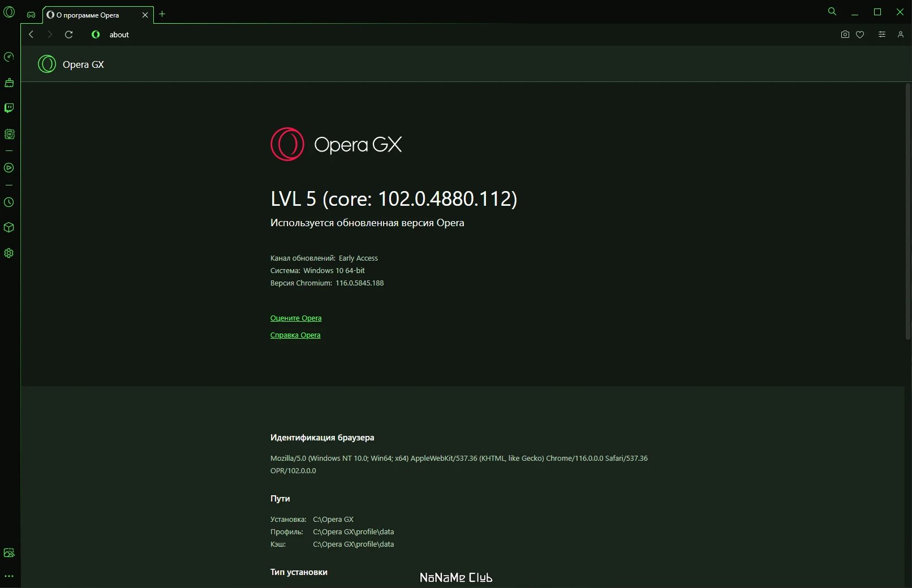Viewport: 912px width, 588px height.
Task: Click the page vertical scrollbar
Action: pyautogui.click(x=907, y=211)
